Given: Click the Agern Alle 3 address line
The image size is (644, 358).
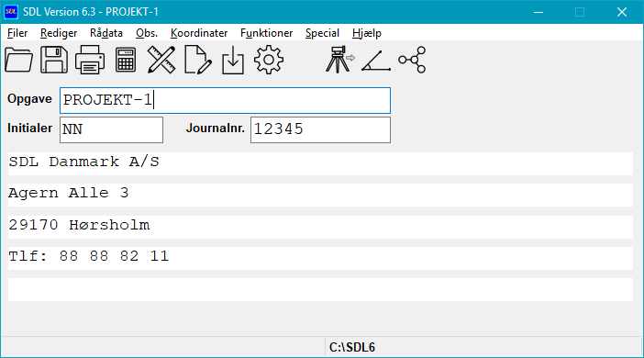Looking at the screenshot, I should pyautogui.click(x=320, y=195).
